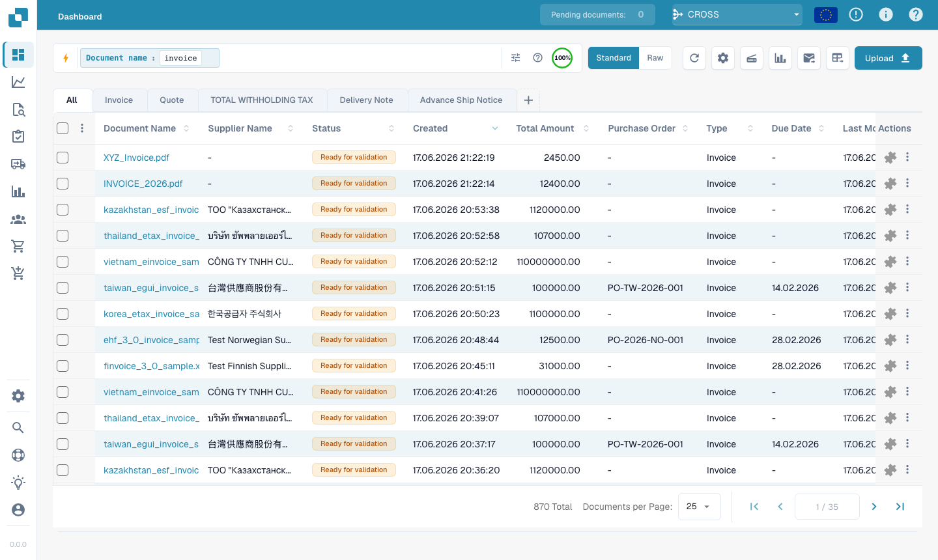Open the table columns layout icon

click(838, 58)
